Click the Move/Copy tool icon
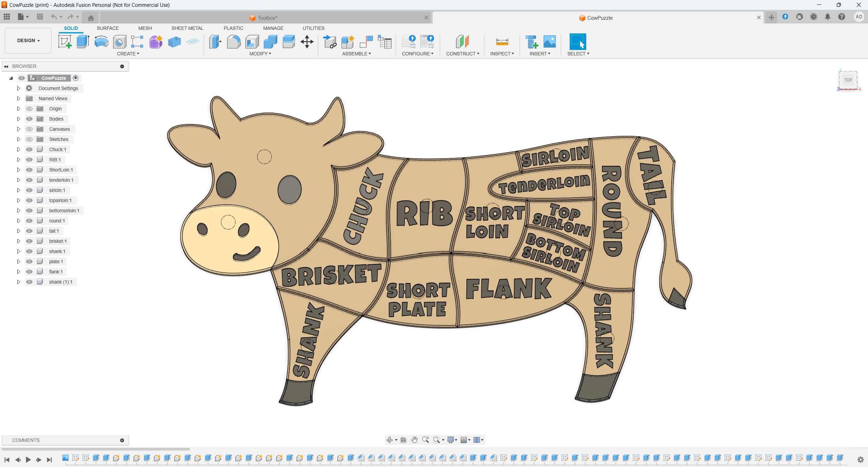868x467 pixels. (x=307, y=42)
